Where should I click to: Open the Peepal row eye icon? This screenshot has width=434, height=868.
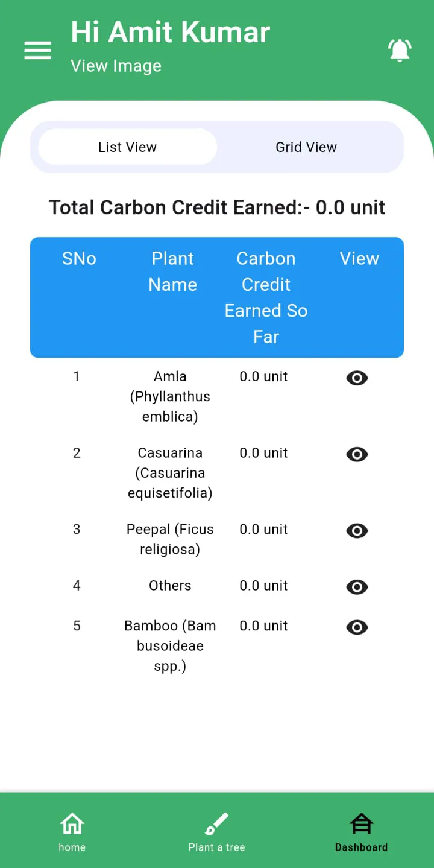357,531
